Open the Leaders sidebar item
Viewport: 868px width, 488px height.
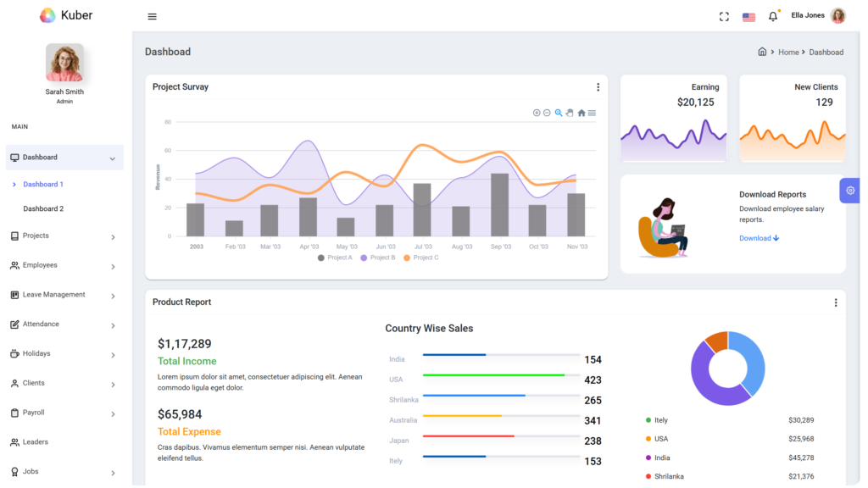pos(35,442)
